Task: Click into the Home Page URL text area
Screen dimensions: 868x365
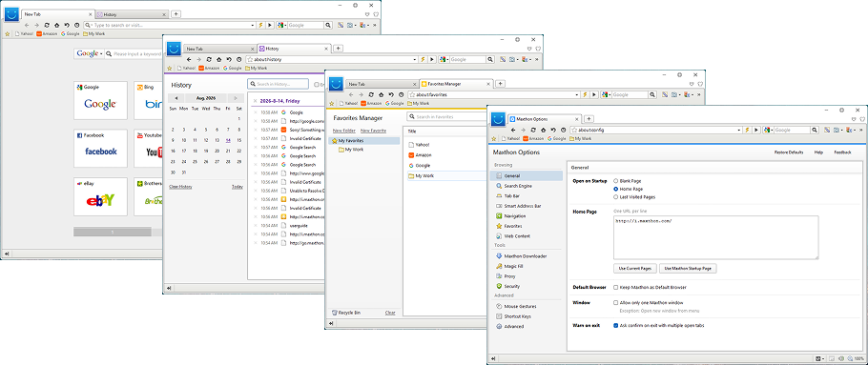Action: 715,237
